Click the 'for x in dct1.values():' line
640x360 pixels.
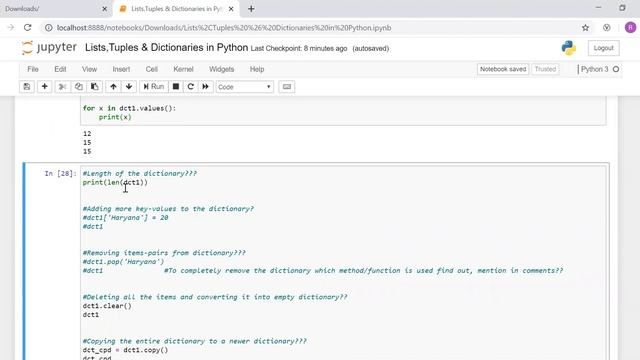(129, 108)
